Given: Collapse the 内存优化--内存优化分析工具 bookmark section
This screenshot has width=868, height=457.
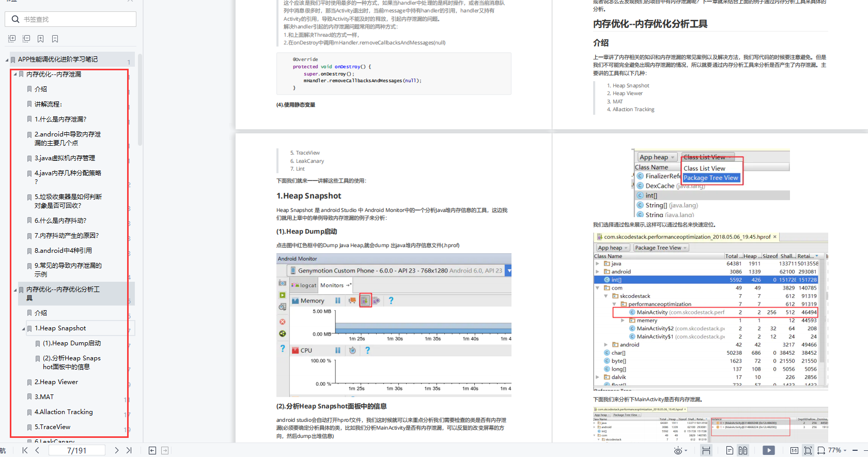Looking at the screenshot, I should 15,290.
